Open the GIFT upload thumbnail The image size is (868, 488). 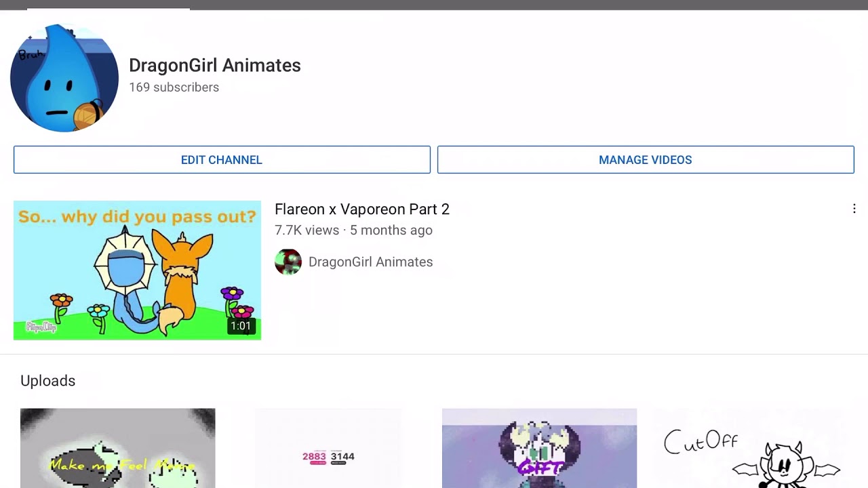539,448
